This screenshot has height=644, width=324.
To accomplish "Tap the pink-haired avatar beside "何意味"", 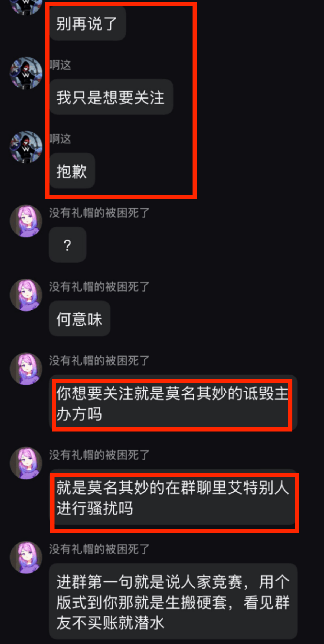I will 26,295.
